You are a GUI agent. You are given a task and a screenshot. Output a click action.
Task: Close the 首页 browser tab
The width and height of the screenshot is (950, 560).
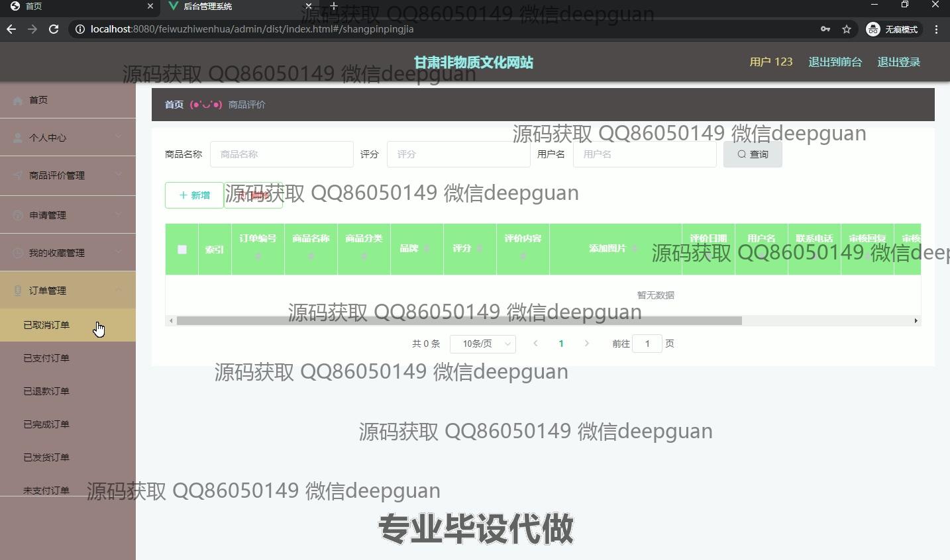[150, 6]
